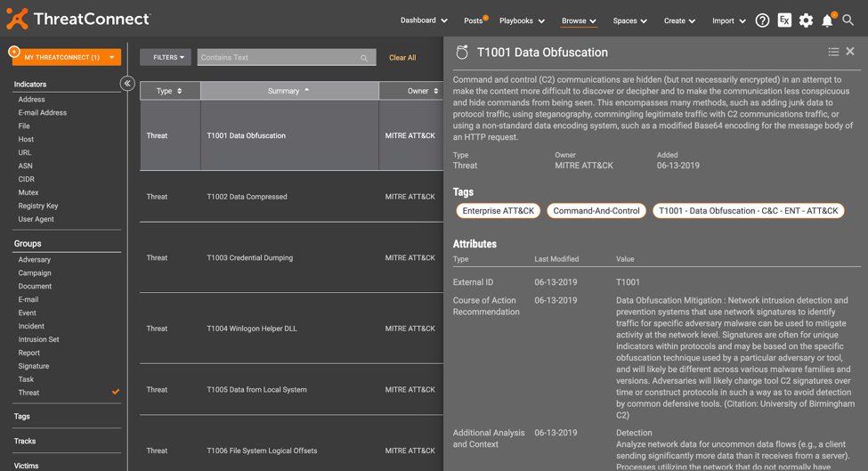Select the Campaign group filter

coord(35,272)
